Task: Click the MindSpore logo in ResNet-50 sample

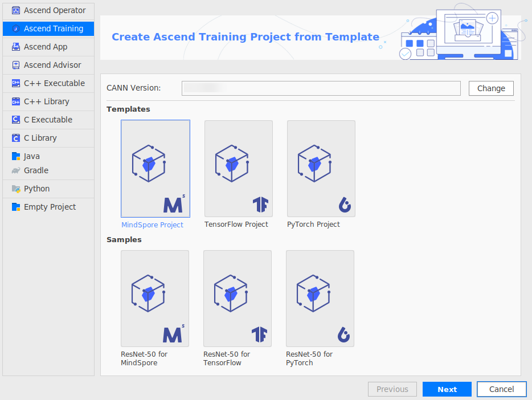Action: pos(173,334)
